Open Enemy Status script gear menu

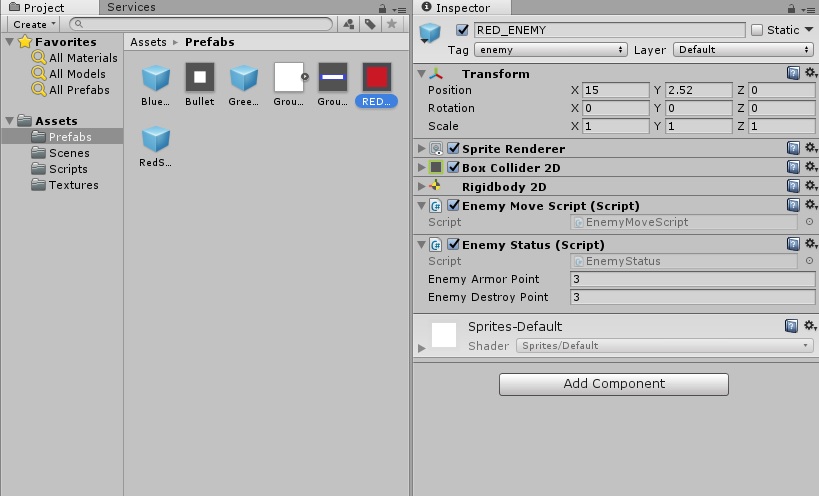click(811, 243)
